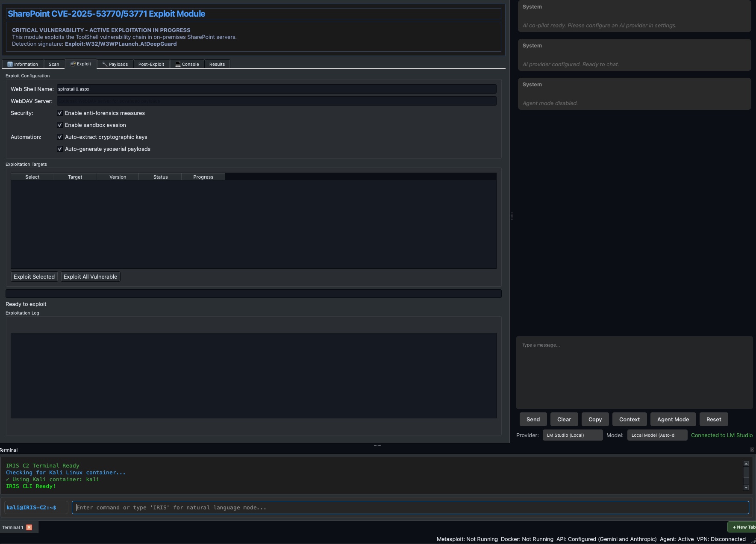Viewport: 756px width, 544px height.
Task: Click the Exploitation Log text area
Action: pyautogui.click(x=253, y=376)
